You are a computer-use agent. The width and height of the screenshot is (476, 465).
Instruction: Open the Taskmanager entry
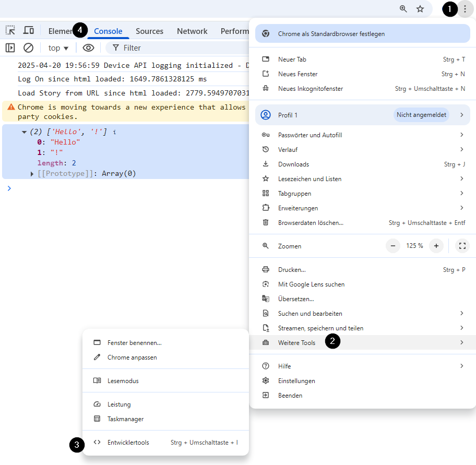[x=166, y=419]
